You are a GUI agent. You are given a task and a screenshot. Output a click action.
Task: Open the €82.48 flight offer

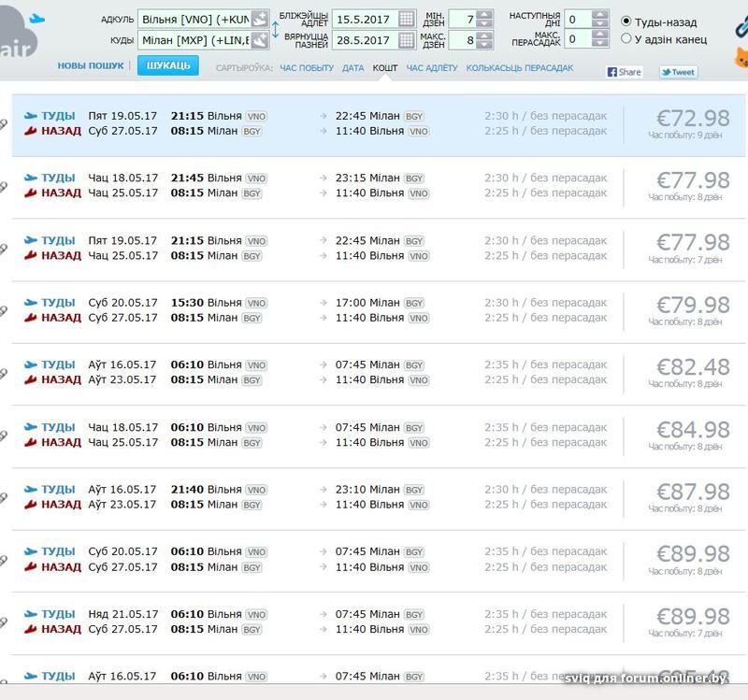click(379, 374)
